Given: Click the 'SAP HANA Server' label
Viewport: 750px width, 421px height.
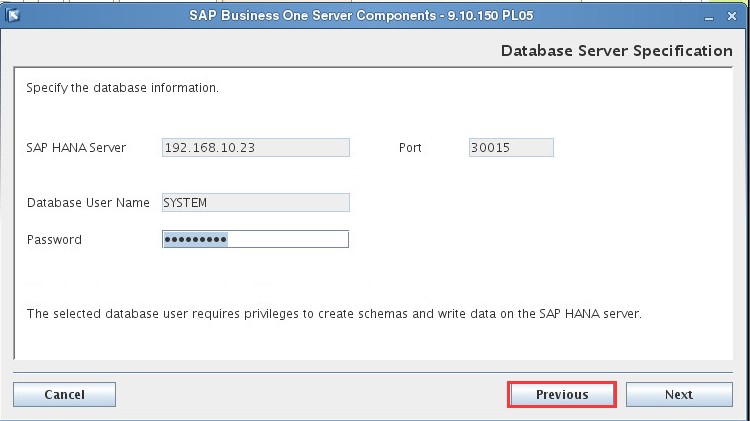Looking at the screenshot, I should click(x=76, y=148).
